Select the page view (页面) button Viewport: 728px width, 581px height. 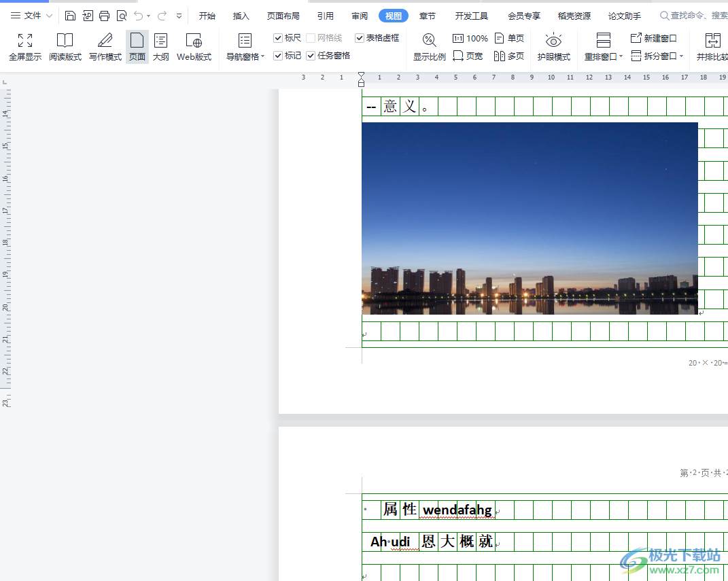tap(137, 47)
